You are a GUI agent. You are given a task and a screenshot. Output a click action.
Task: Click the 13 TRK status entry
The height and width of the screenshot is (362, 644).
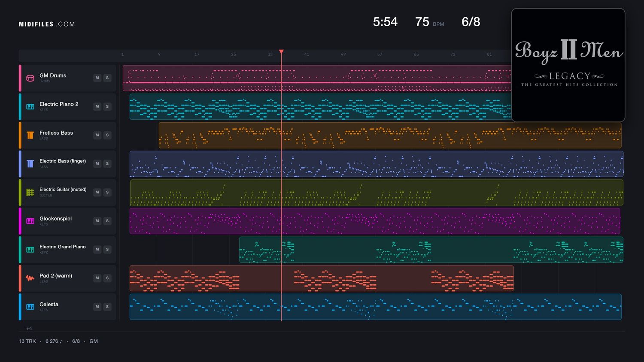tap(27, 341)
